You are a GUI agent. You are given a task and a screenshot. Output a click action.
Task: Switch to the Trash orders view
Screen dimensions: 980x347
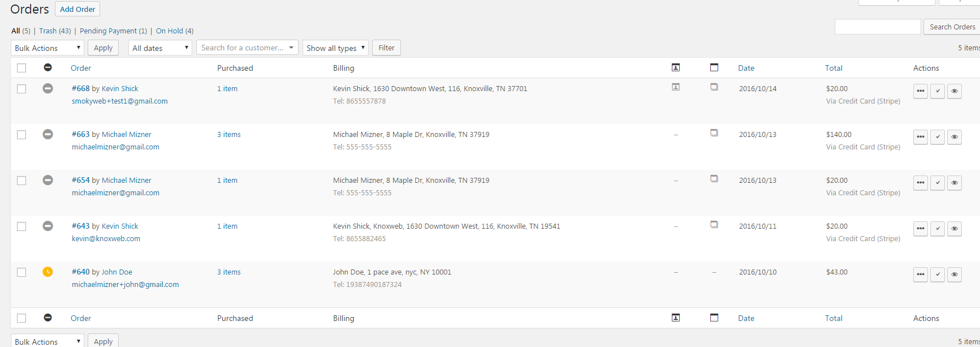48,31
